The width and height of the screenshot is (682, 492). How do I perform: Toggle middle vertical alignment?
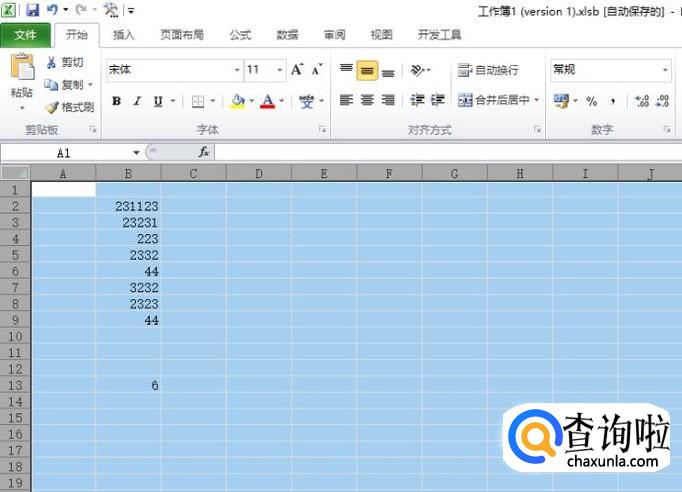pos(367,70)
